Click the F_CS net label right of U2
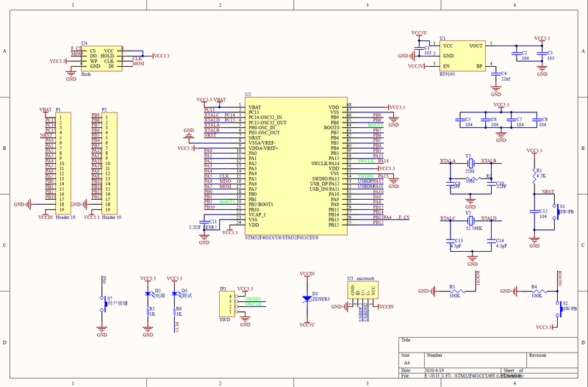 coord(404,217)
